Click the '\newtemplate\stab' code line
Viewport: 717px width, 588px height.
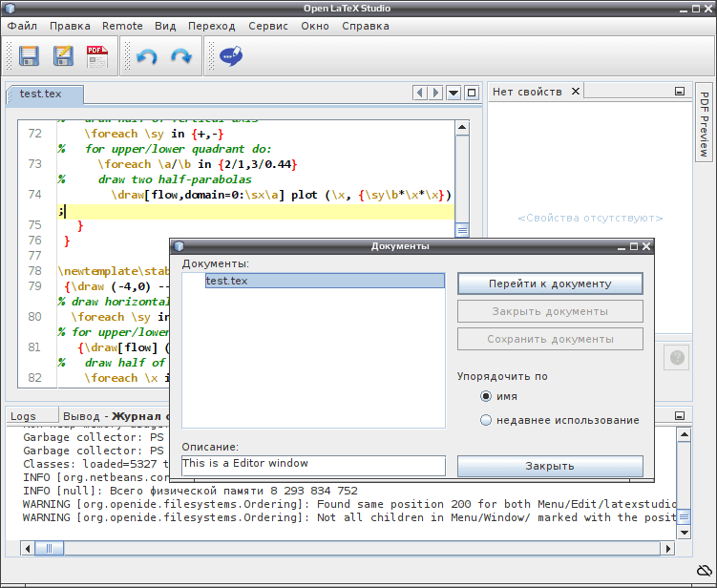point(114,271)
